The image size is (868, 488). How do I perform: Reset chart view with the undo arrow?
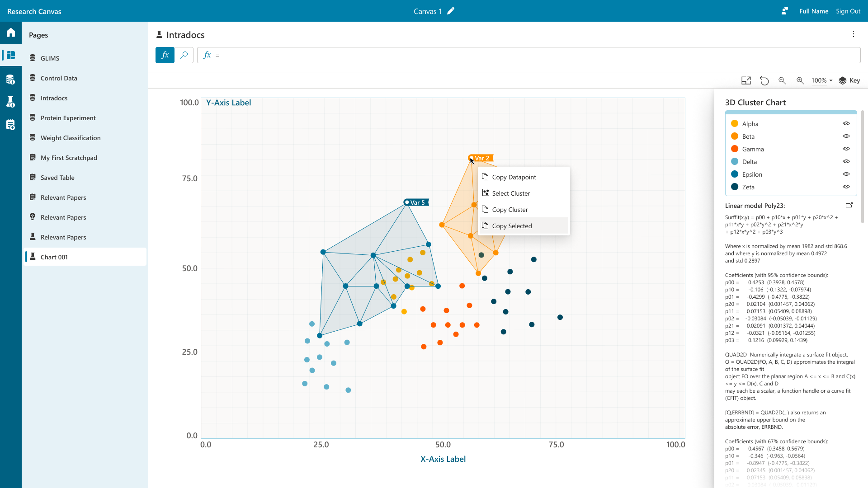pyautogui.click(x=764, y=80)
